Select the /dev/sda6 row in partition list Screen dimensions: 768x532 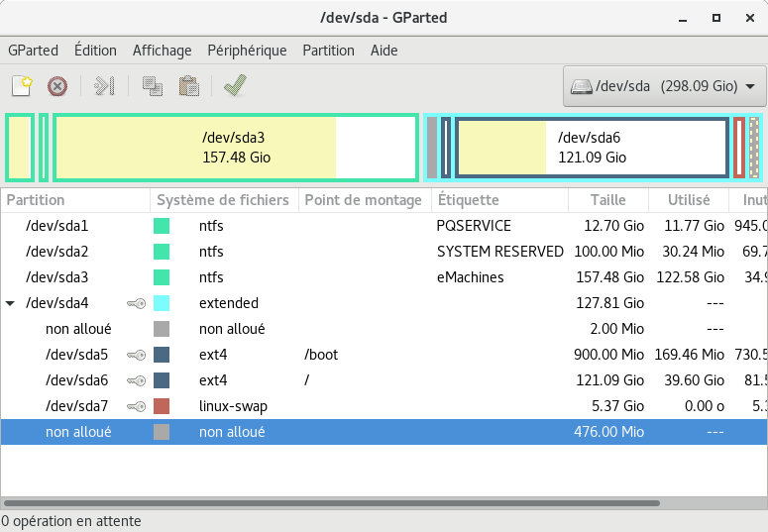click(x=297, y=380)
